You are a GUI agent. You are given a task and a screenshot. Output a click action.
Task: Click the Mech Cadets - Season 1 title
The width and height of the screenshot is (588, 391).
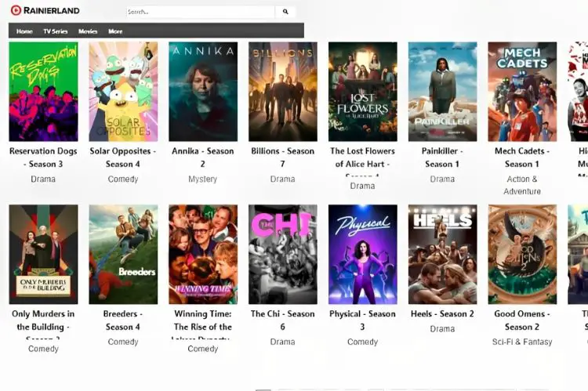(522, 157)
